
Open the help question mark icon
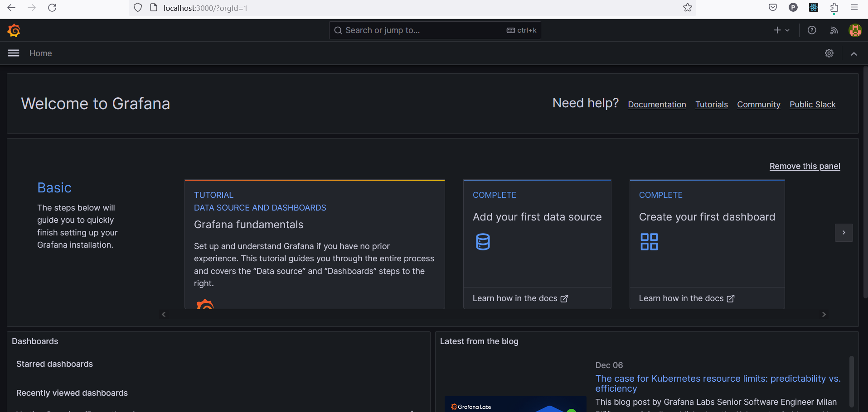click(812, 30)
